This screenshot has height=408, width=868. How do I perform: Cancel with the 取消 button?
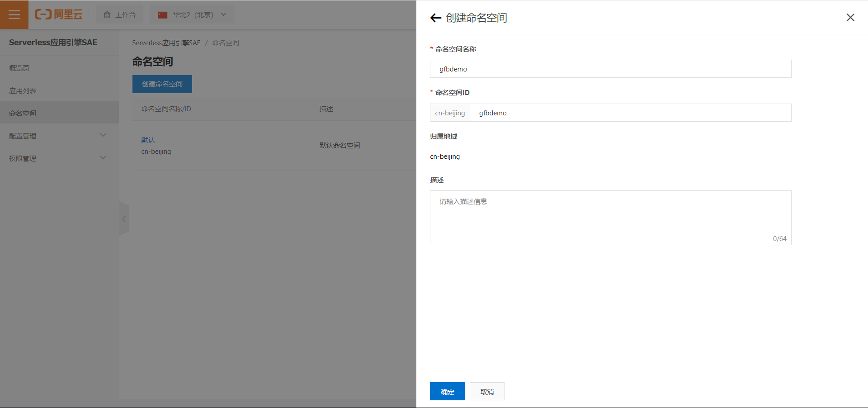(x=486, y=391)
